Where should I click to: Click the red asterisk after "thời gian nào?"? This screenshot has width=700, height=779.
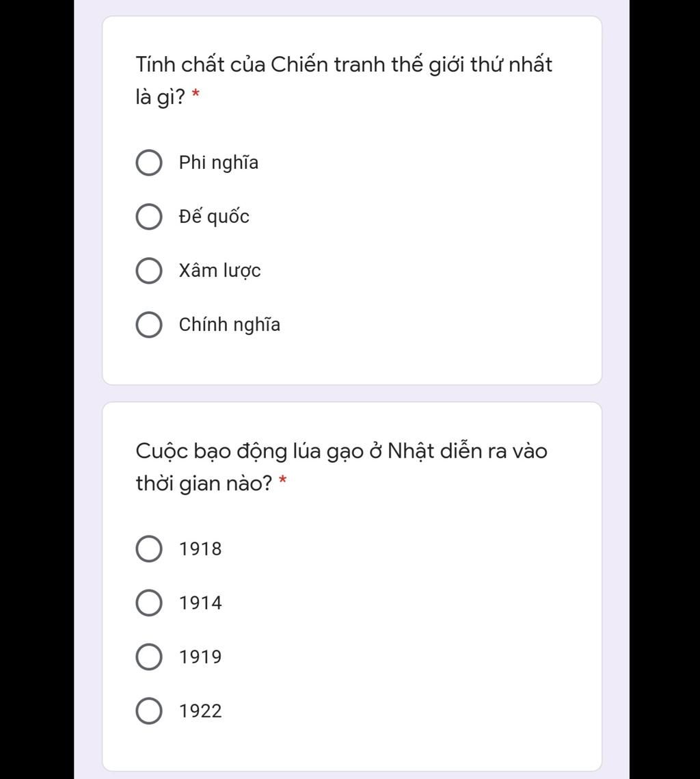tap(283, 481)
